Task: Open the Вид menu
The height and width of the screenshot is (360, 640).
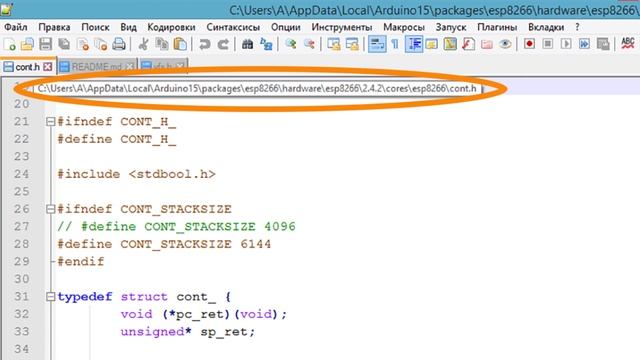Action: pyautogui.click(x=128, y=27)
